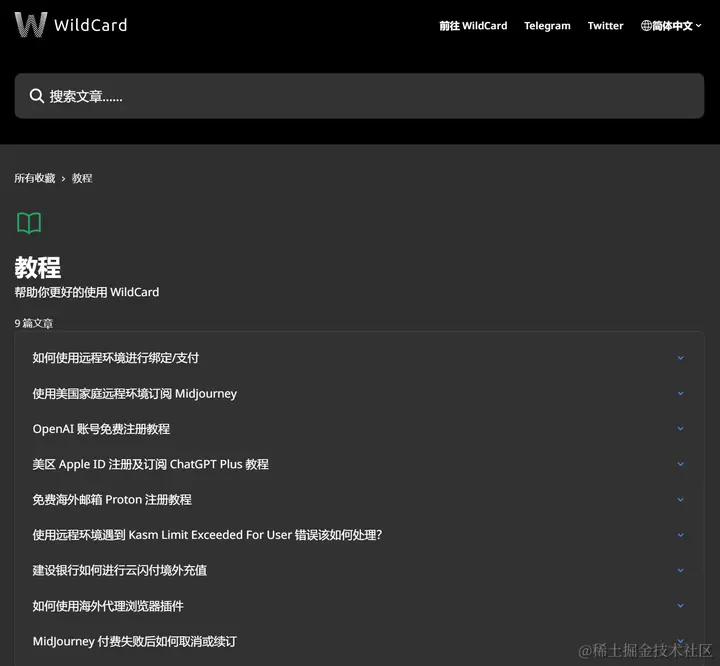Click the WildCard W logo icon
720x666 pixels.
click(31, 24)
